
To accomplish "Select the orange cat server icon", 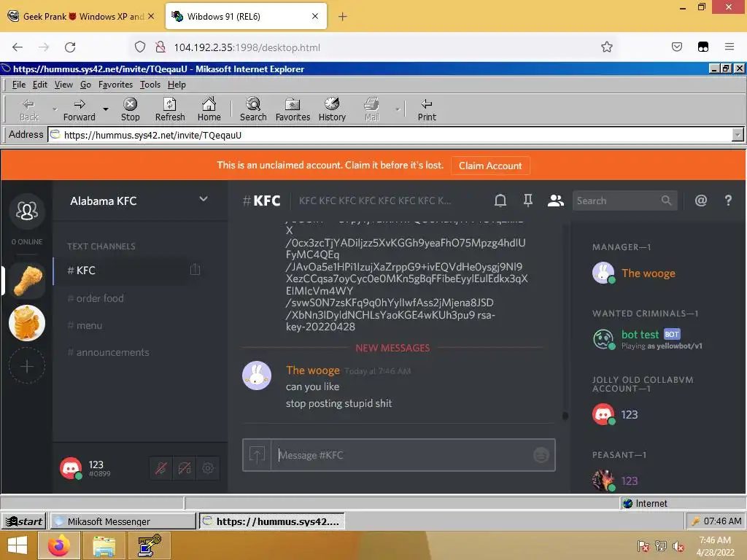I will 27,323.
